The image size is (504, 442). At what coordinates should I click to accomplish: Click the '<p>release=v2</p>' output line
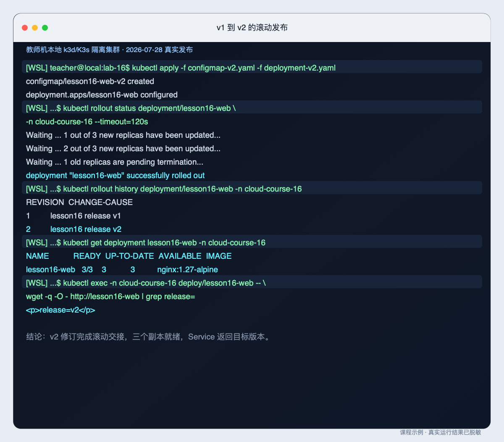pyautogui.click(x=60, y=310)
